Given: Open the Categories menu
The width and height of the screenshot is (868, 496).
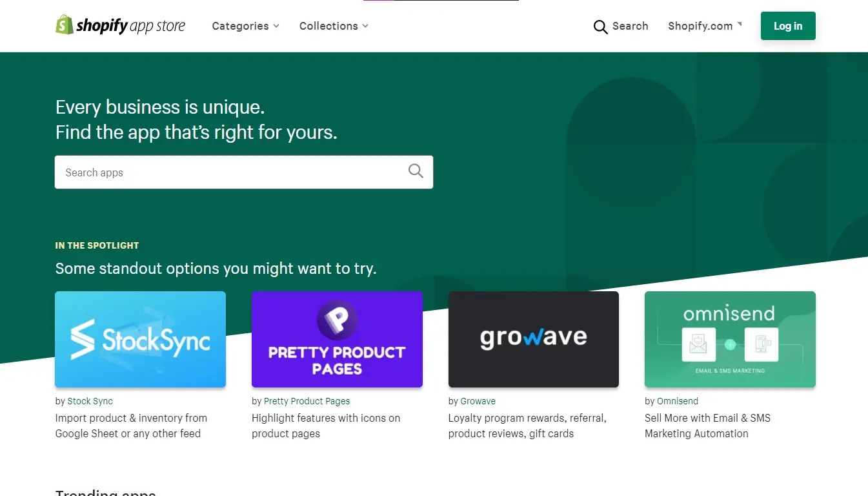Looking at the screenshot, I should [x=246, y=26].
